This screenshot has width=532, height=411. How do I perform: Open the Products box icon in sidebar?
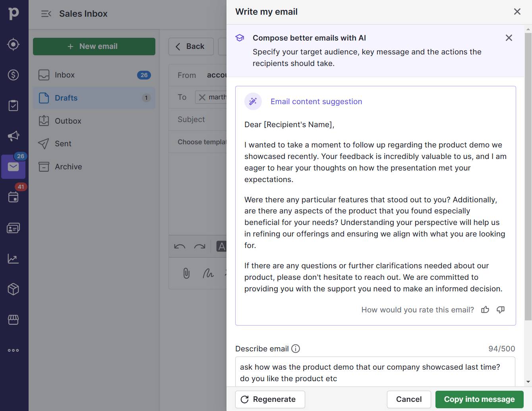(x=14, y=289)
